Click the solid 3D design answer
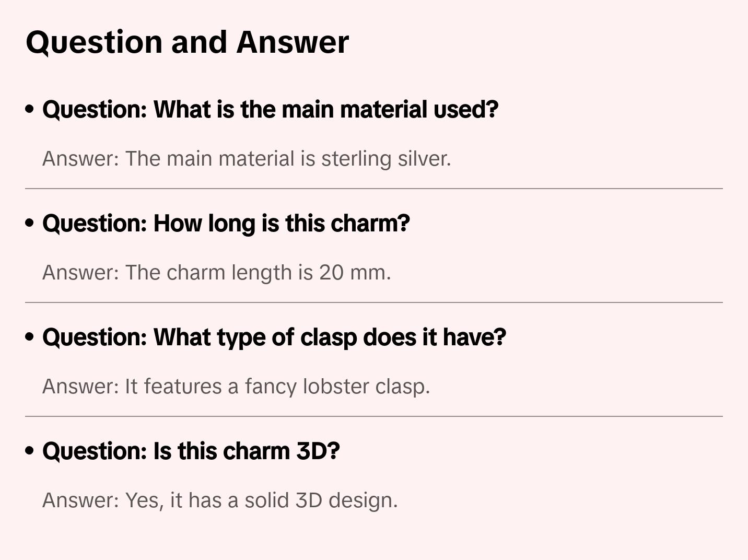 [x=220, y=500]
